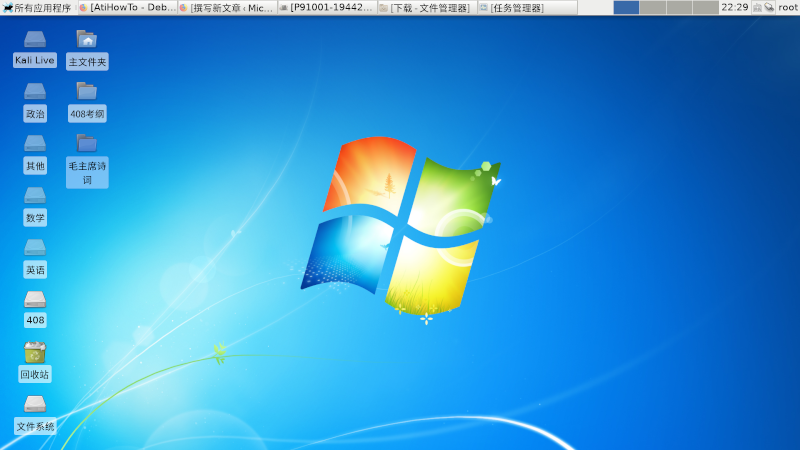Switch to the 任务管理器 taskbar window
The height and width of the screenshot is (450, 800).
pyautogui.click(x=527, y=8)
